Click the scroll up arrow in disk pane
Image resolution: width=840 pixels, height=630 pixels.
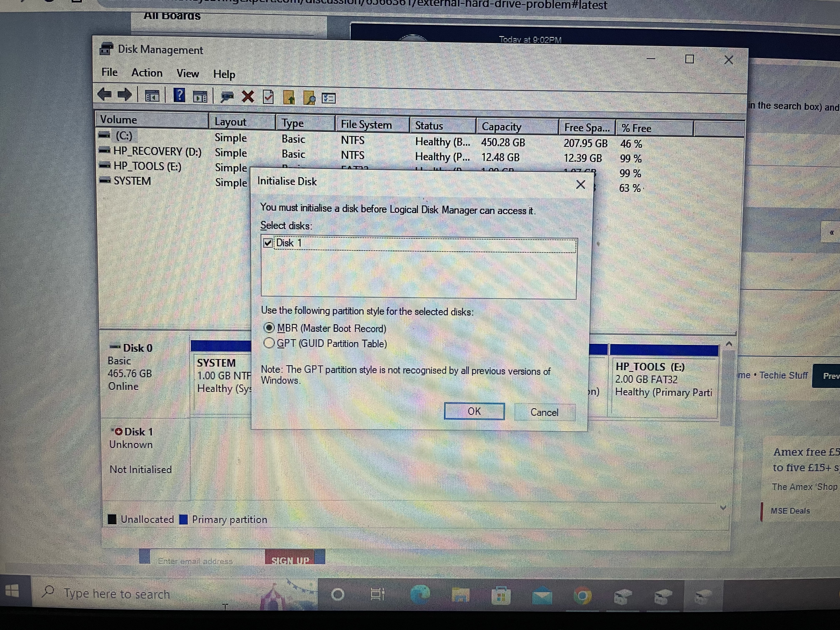point(729,344)
